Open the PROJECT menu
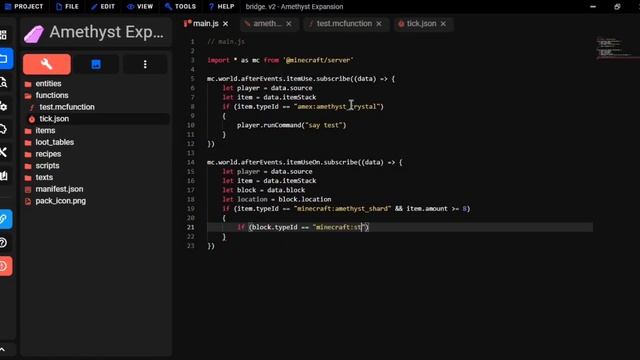Screen dimensions: 640x360 tap(24, 7)
